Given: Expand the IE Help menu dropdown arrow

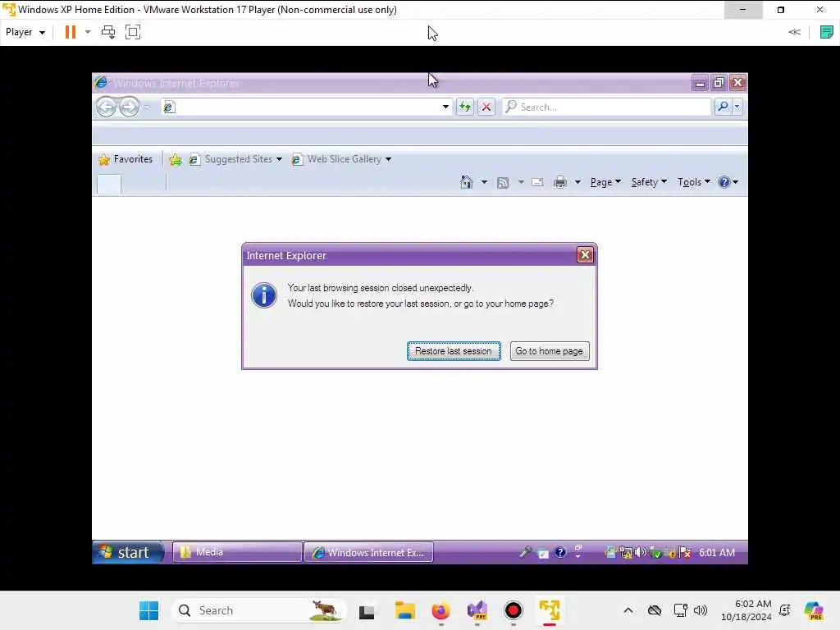Looking at the screenshot, I should 736,182.
